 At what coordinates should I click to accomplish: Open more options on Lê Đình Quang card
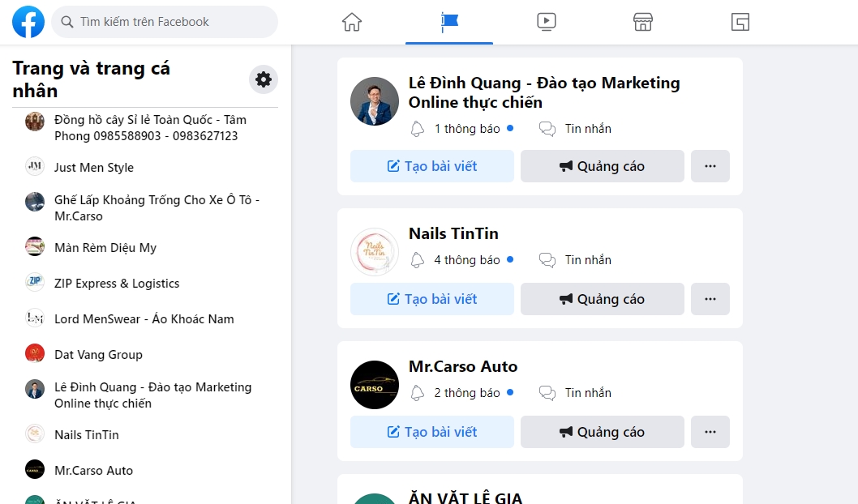click(710, 166)
